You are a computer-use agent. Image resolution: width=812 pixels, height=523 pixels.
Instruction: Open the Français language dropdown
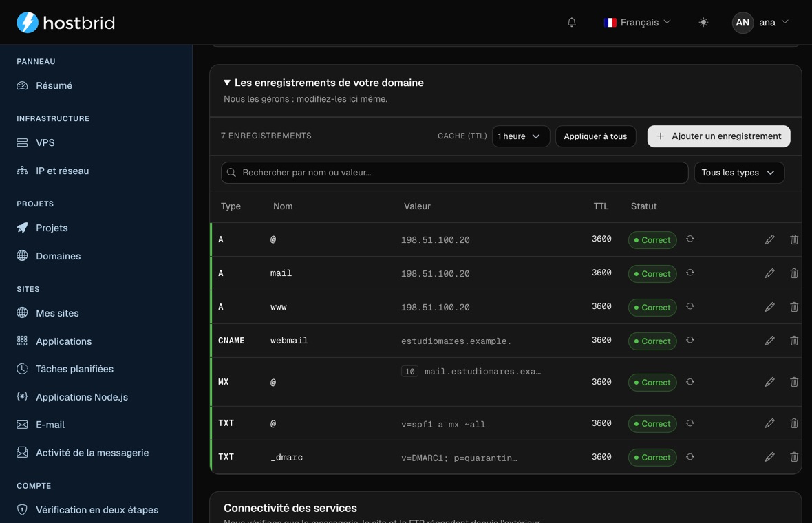pos(637,22)
